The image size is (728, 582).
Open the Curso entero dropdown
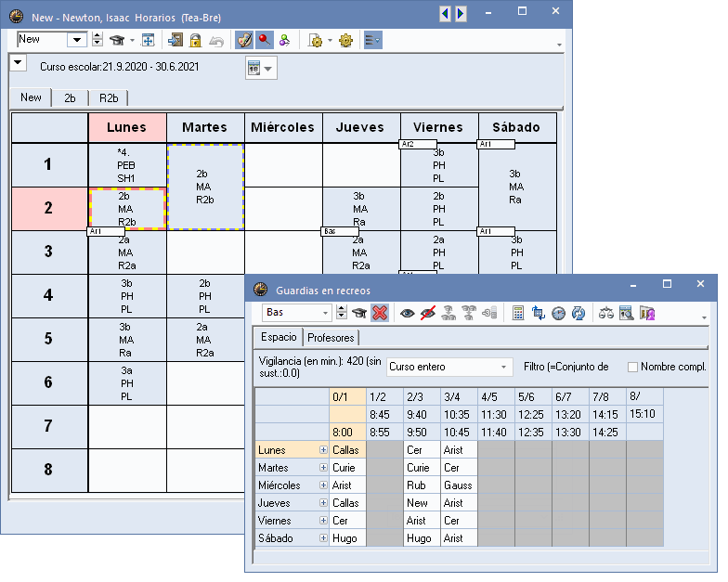coord(503,368)
